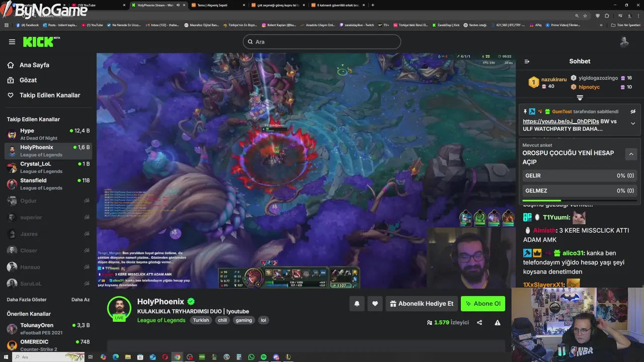Expand the gift leaderboard arrow
The image size is (644, 362).
pyautogui.click(x=580, y=98)
